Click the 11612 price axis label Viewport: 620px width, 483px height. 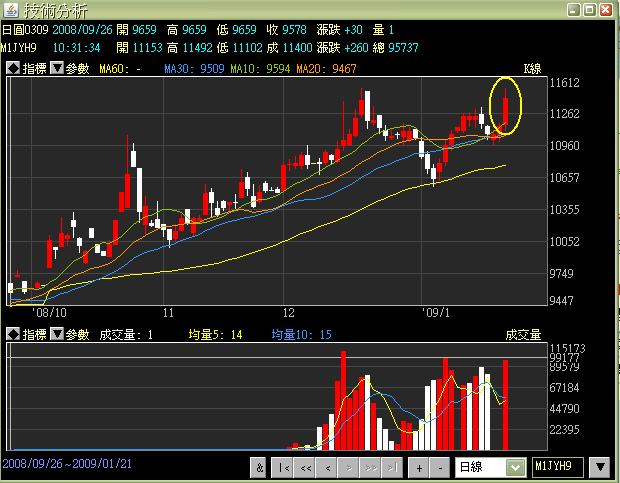pos(564,83)
